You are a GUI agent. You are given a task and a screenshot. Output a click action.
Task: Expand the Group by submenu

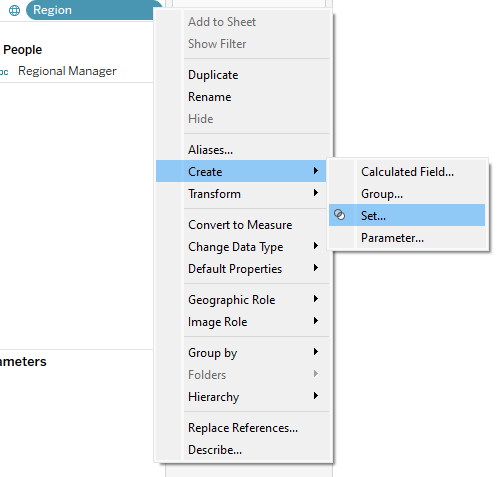(x=241, y=353)
